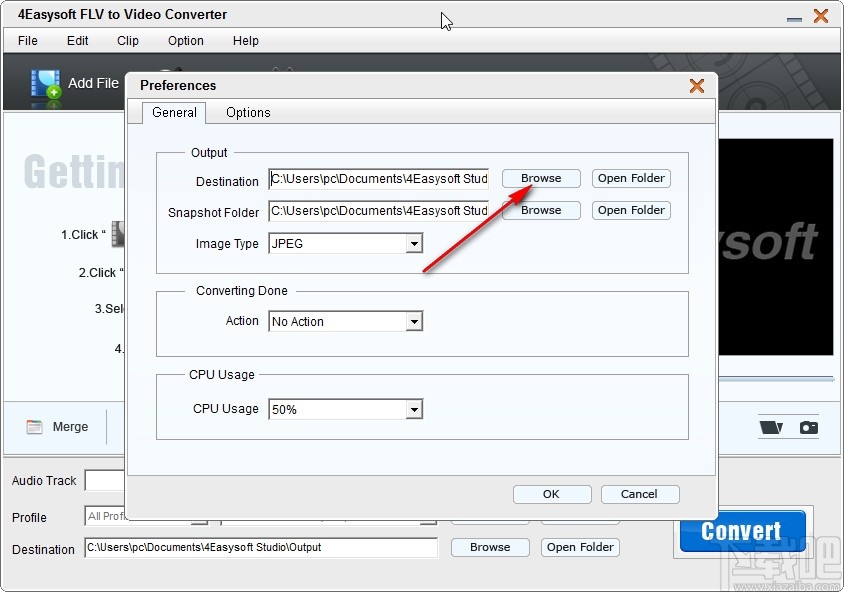Open Folder for the Snapshot Folder path

[x=631, y=210]
